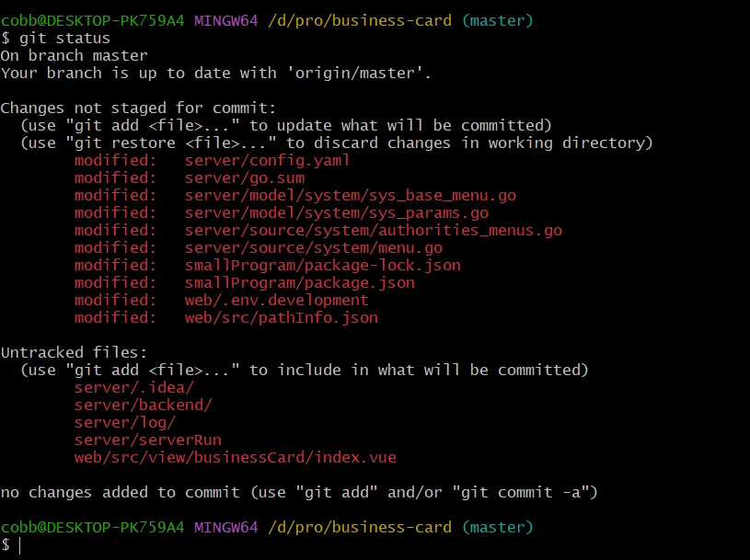The image size is (750, 560).
Task: Click the untracked server/.idea/ directory
Action: point(133,387)
